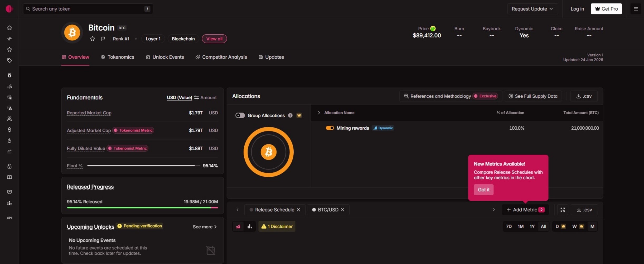Screen dimensions: 644x264
Task: Download the Allocations .csv file
Action: (584, 96)
